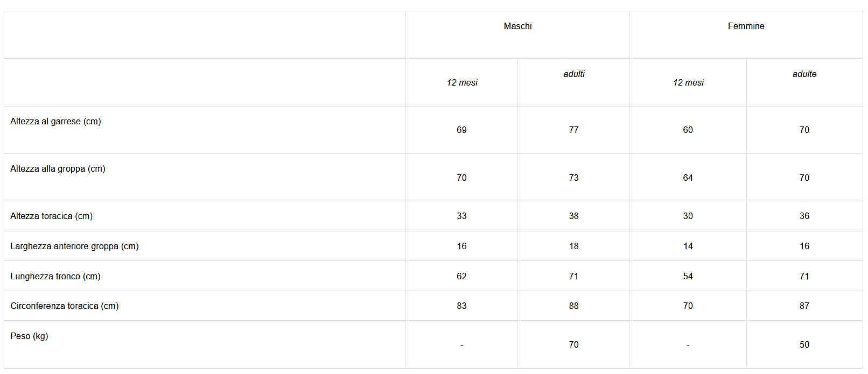The width and height of the screenshot is (868, 374).
Task: Select the Altezza toracica (cm) row label
Action: [x=51, y=216]
